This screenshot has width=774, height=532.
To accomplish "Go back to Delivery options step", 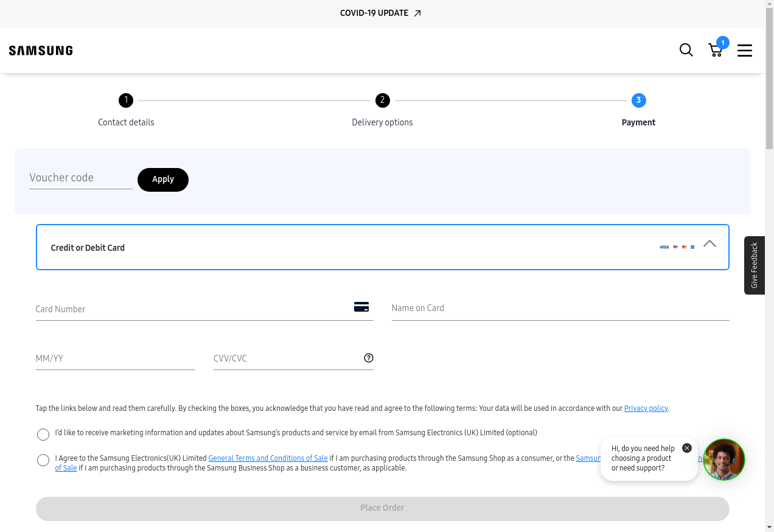I will tap(382, 100).
